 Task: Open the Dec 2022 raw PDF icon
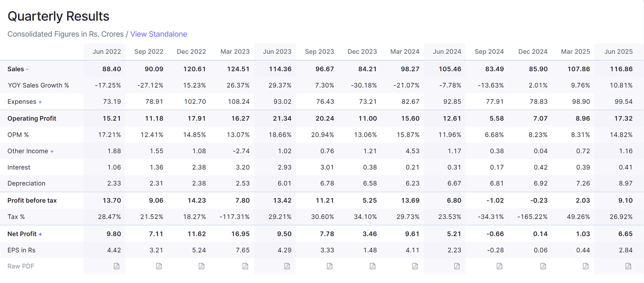pos(202,266)
